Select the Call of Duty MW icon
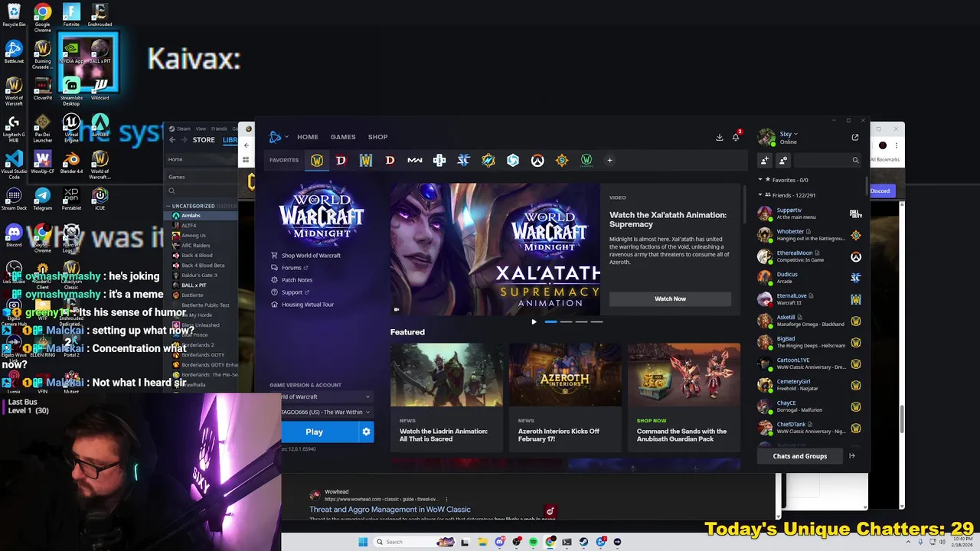 [415, 160]
